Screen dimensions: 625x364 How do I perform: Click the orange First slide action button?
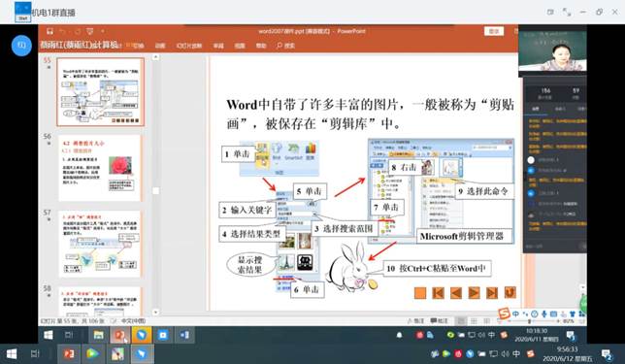point(438,293)
